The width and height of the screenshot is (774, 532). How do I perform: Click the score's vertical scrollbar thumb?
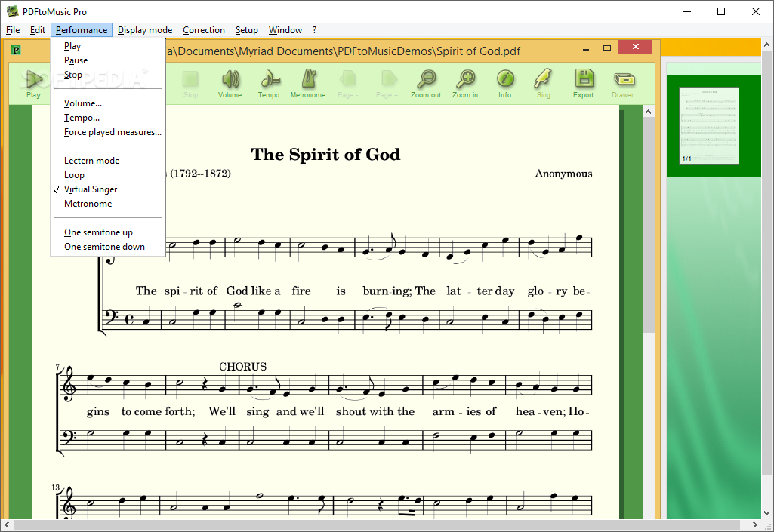click(648, 225)
